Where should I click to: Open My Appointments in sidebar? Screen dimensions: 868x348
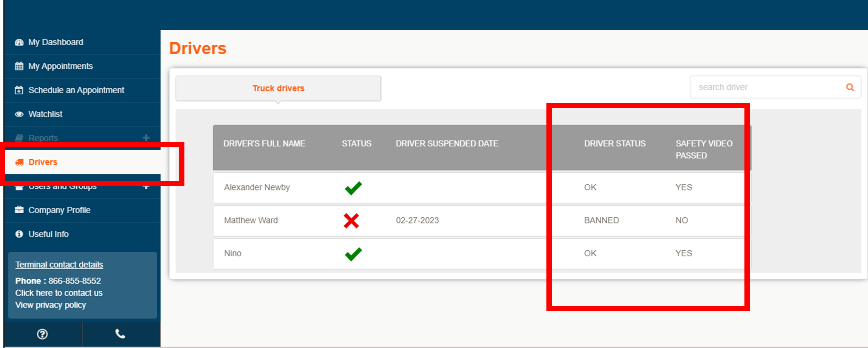[60, 66]
